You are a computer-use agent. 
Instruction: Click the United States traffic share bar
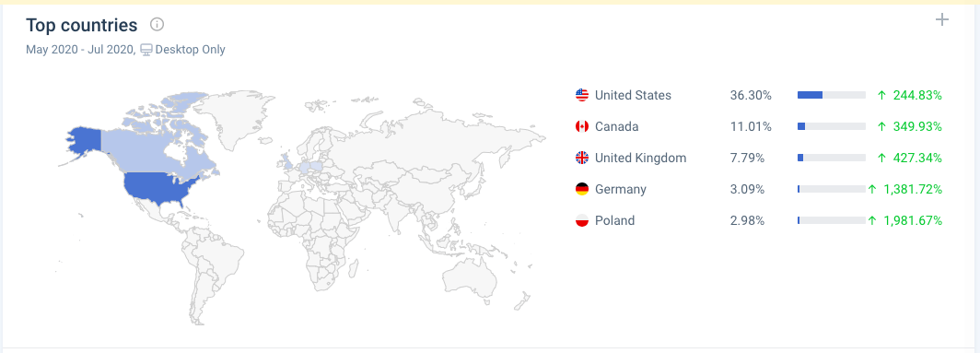[x=831, y=95]
